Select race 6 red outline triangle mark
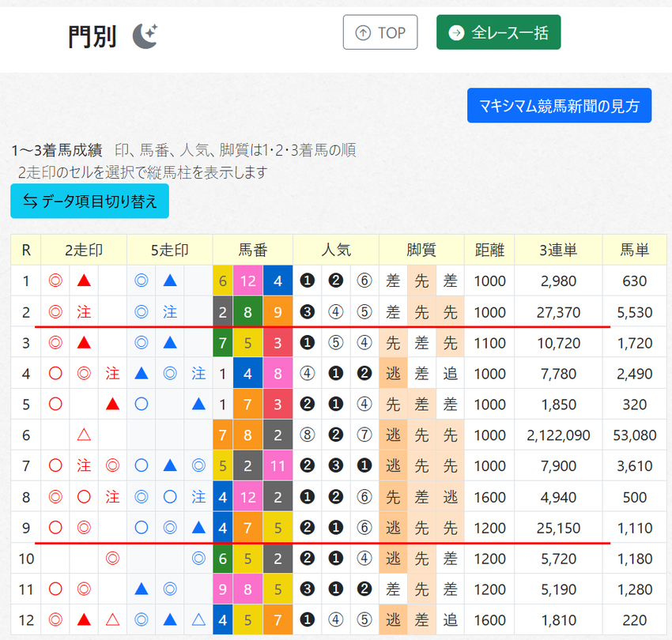This screenshot has width=672, height=640. [84, 435]
